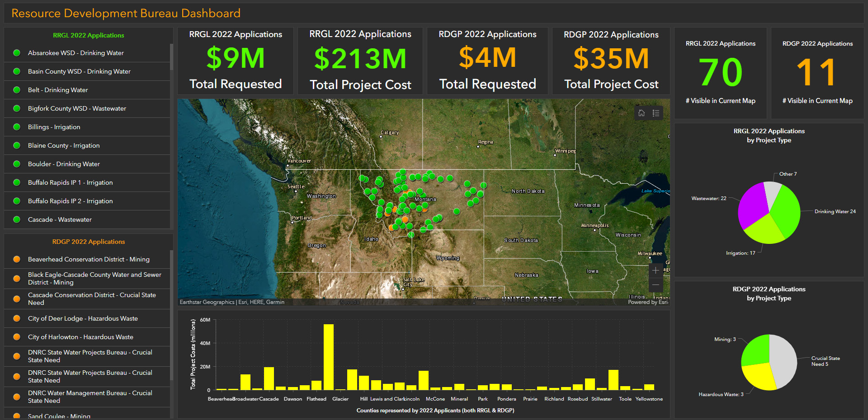868x420 pixels.
Task: Select Buffalo Rapids IP 1 - Irrigation entry
Action: click(x=70, y=182)
